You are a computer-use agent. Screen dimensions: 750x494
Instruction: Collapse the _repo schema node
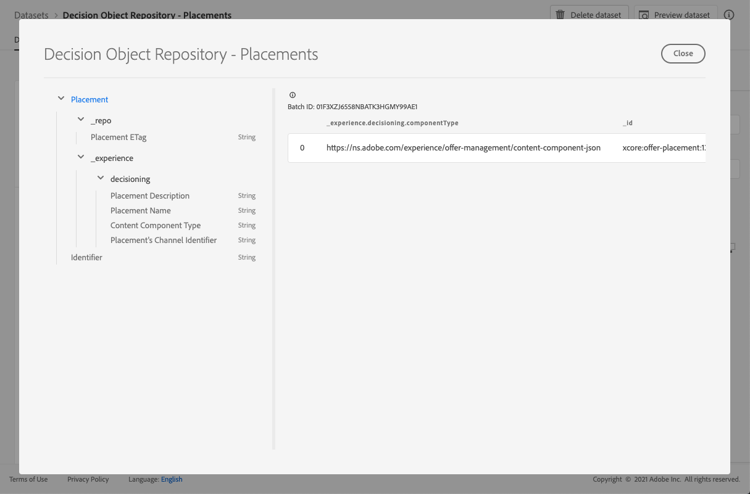81,120
